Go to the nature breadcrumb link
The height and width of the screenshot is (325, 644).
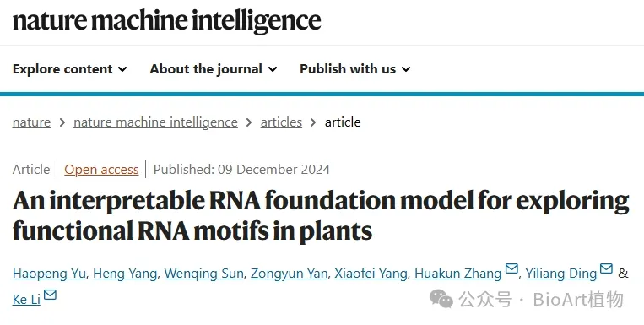point(31,122)
